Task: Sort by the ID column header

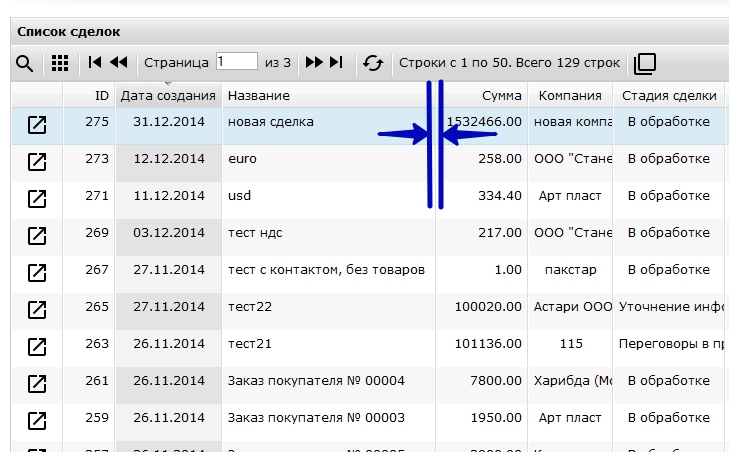Action: 101,96
